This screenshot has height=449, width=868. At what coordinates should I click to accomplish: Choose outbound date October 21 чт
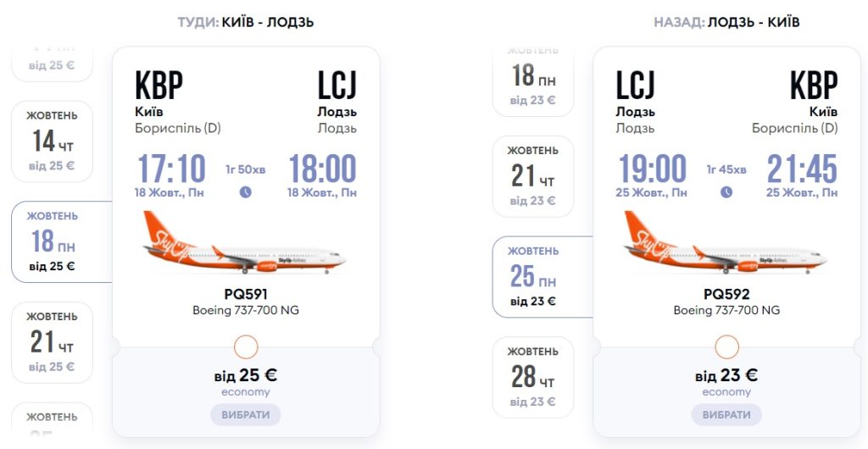click(x=52, y=342)
